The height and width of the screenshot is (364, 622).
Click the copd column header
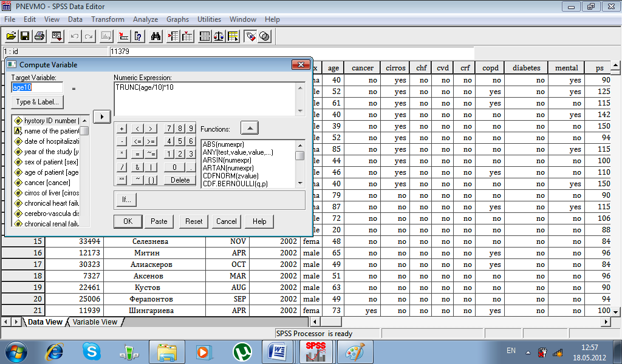coord(490,68)
